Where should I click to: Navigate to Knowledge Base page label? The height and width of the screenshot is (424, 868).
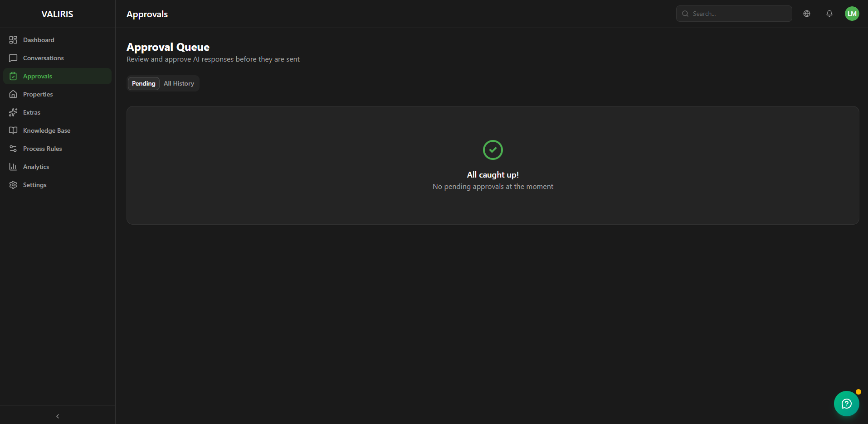pos(47,130)
